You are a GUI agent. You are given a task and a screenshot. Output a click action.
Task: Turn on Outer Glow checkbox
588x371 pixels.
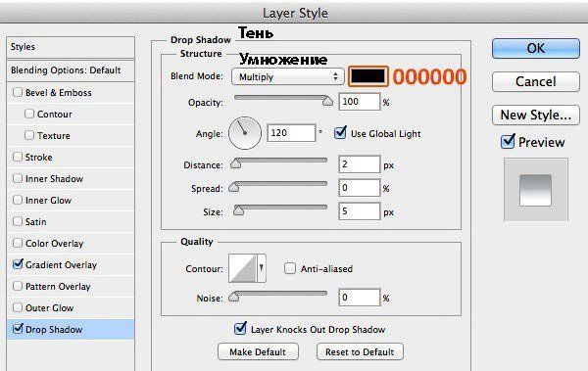pos(18,307)
